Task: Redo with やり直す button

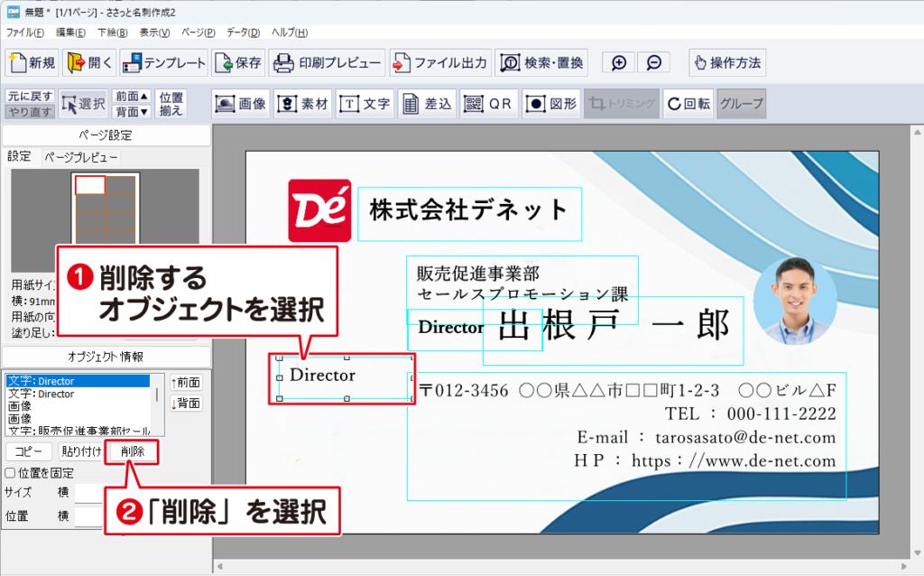Action: coord(30,111)
